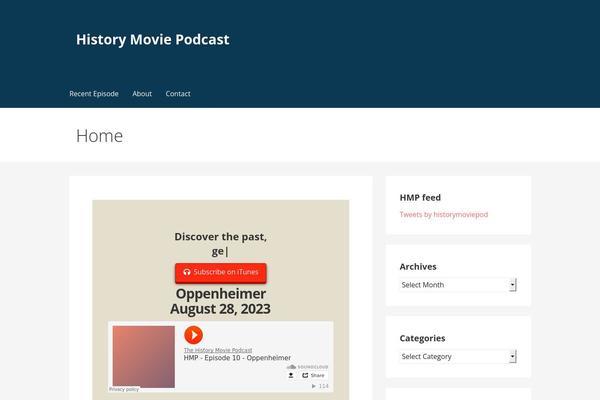Expand the Select Category dropdown

(458, 356)
